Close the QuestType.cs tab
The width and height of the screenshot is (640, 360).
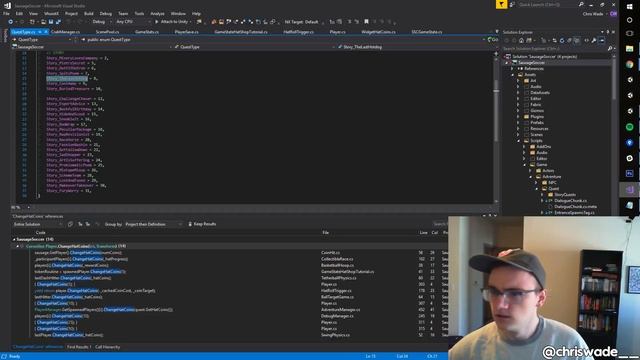[x=46, y=32]
